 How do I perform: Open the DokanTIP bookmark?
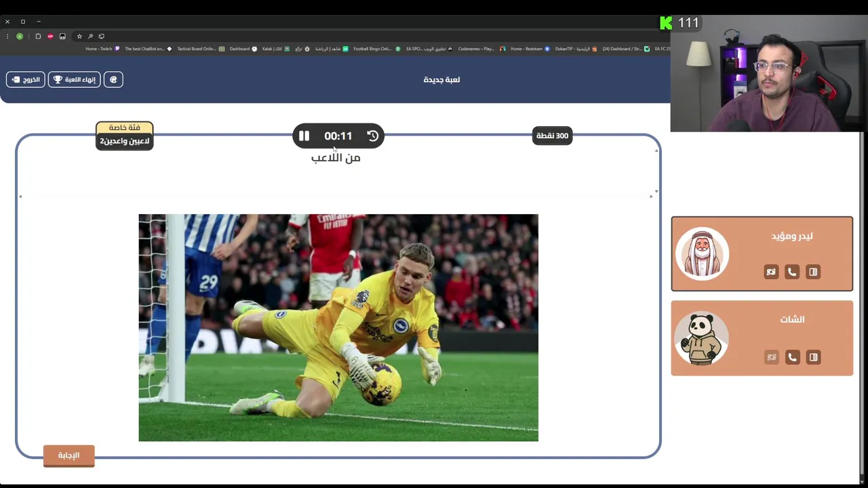click(x=576, y=49)
